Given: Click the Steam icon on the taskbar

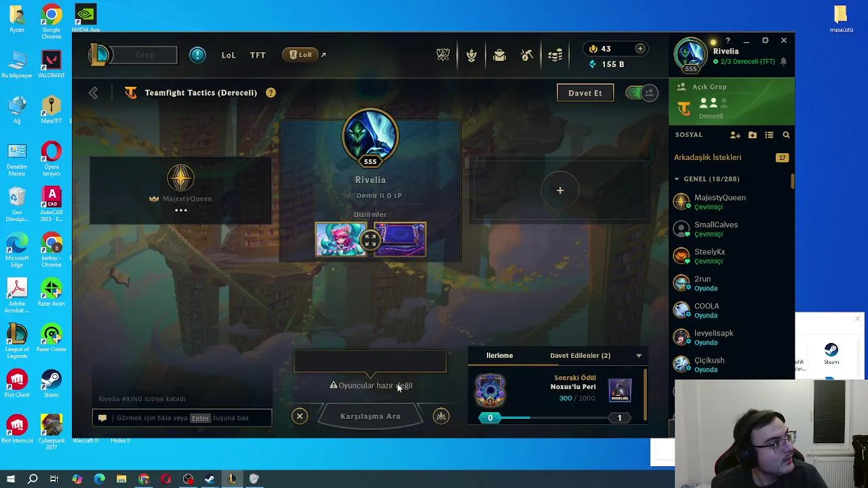Looking at the screenshot, I should click(x=210, y=479).
